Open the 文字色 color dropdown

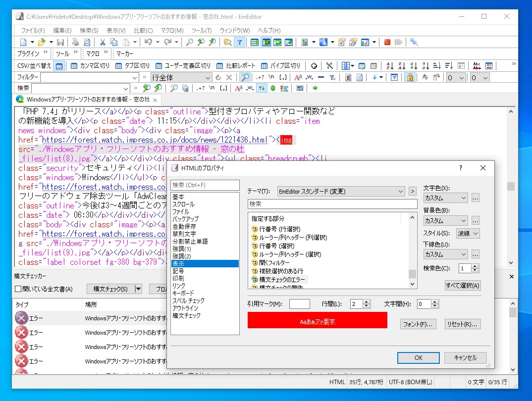pyautogui.click(x=464, y=198)
